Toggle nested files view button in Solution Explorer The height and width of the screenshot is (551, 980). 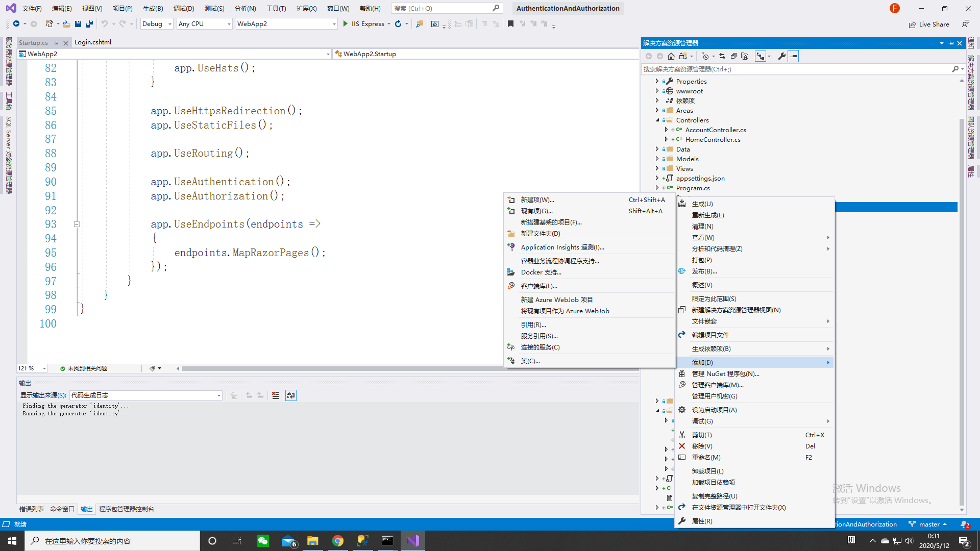pos(761,56)
